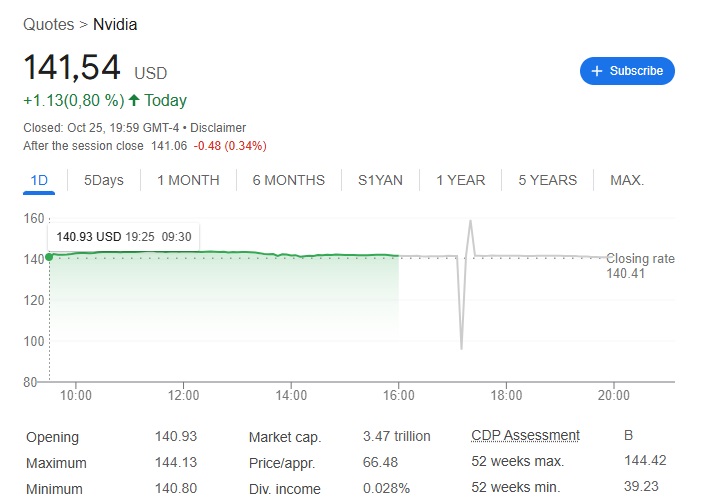Show the 1 YEAR chart

pyautogui.click(x=460, y=180)
